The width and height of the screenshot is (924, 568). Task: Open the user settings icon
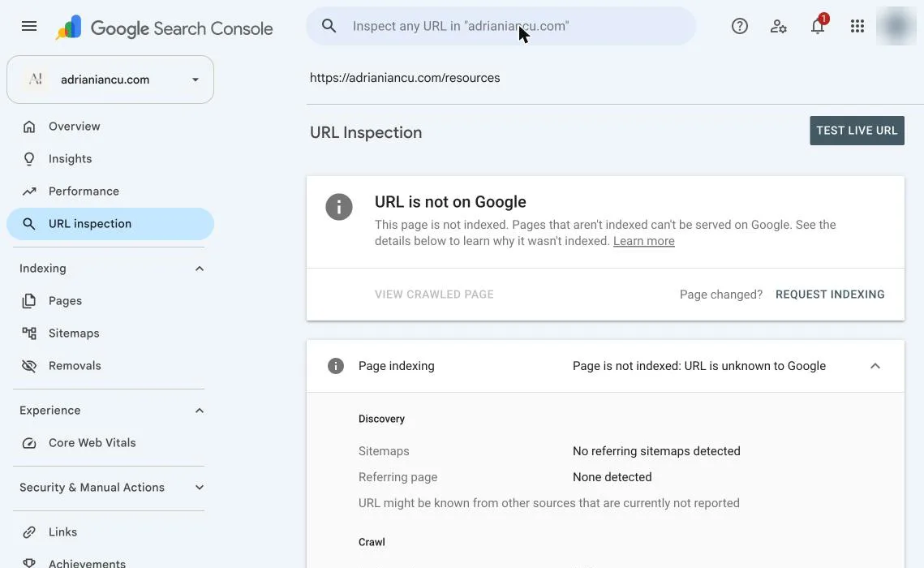point(779,26)
